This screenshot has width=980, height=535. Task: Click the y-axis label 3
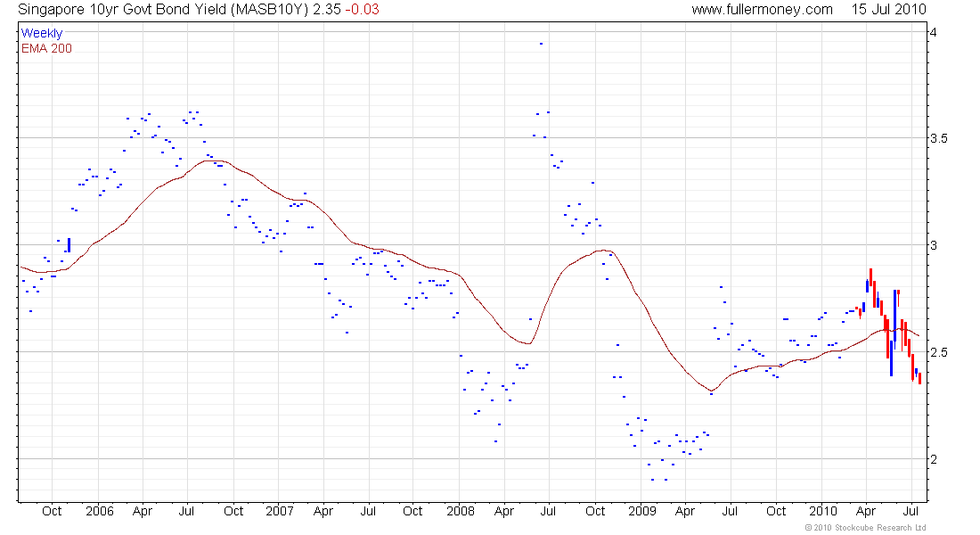[933, 244]
